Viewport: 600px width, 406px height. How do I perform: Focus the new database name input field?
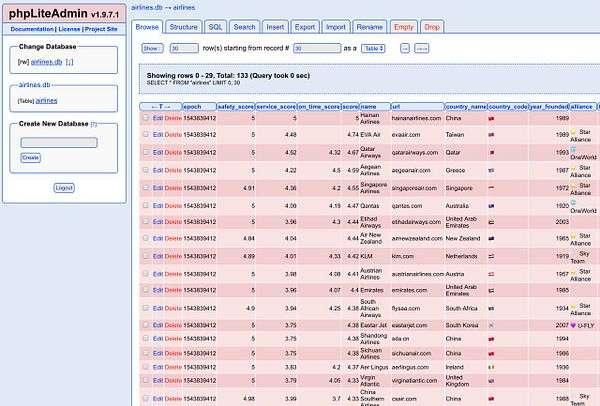click(59, 143)
